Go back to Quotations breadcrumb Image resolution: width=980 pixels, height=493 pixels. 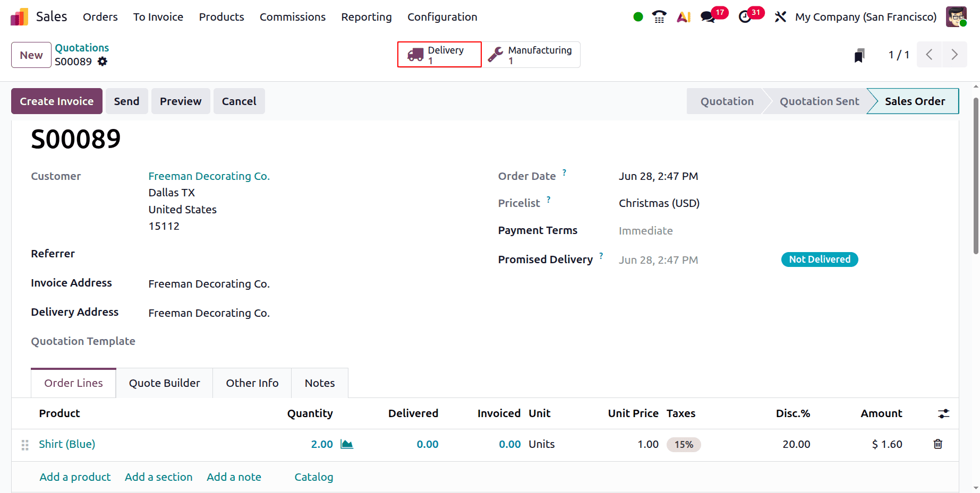click(82, 48)
